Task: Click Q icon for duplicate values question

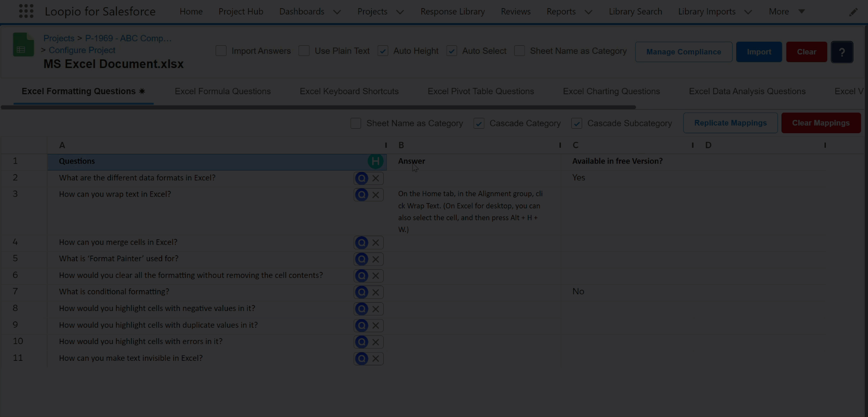Action: (361, 325)
